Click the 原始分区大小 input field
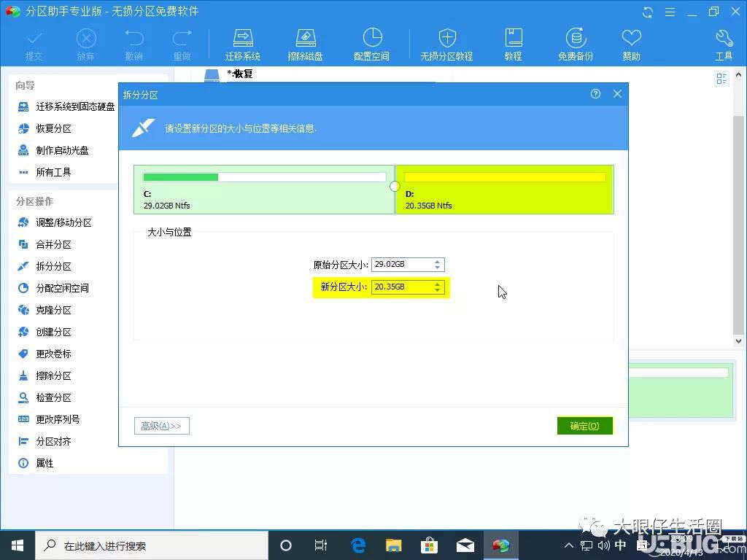This screenshot has height=560, width=747. 408,264
